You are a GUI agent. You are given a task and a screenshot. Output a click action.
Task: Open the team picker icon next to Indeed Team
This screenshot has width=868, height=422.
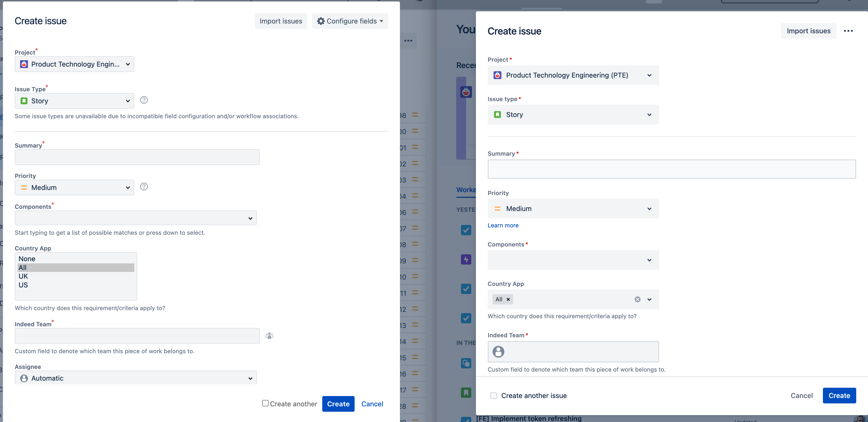coord(269,336)
